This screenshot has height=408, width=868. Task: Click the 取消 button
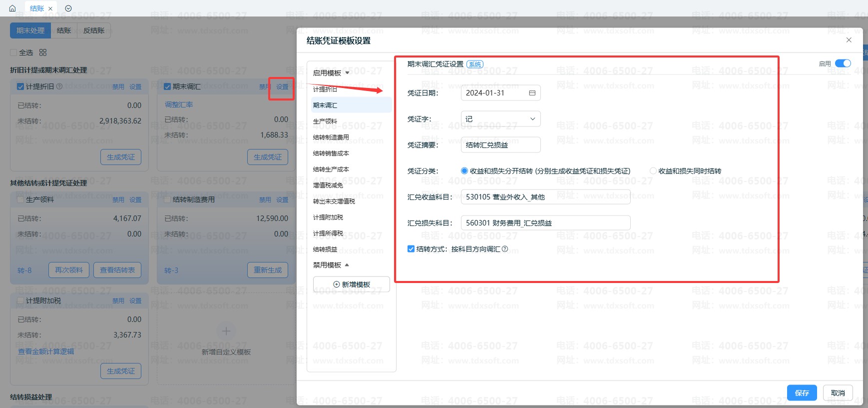point(838,393)
